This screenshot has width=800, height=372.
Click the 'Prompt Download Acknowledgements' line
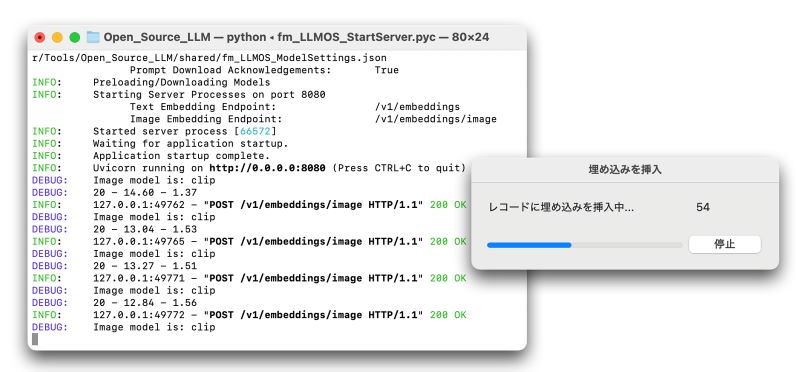pyautogui.click(x=264, y=70)
